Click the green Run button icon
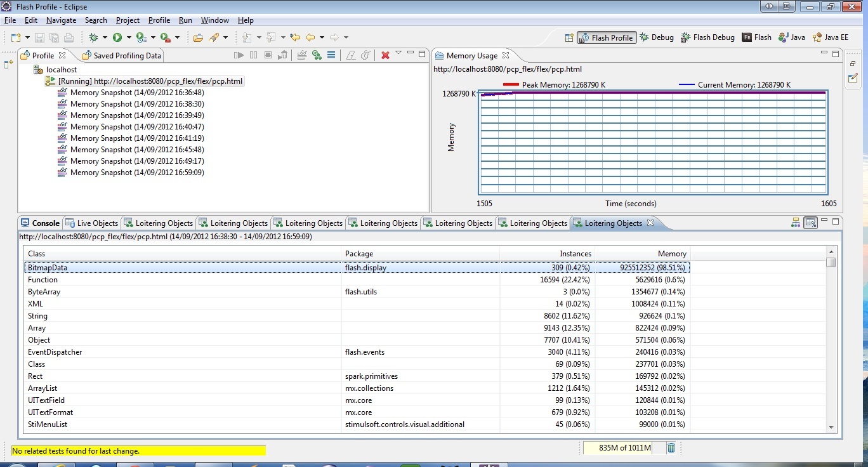This screenshot has height=467, width=868. point(117,37)
